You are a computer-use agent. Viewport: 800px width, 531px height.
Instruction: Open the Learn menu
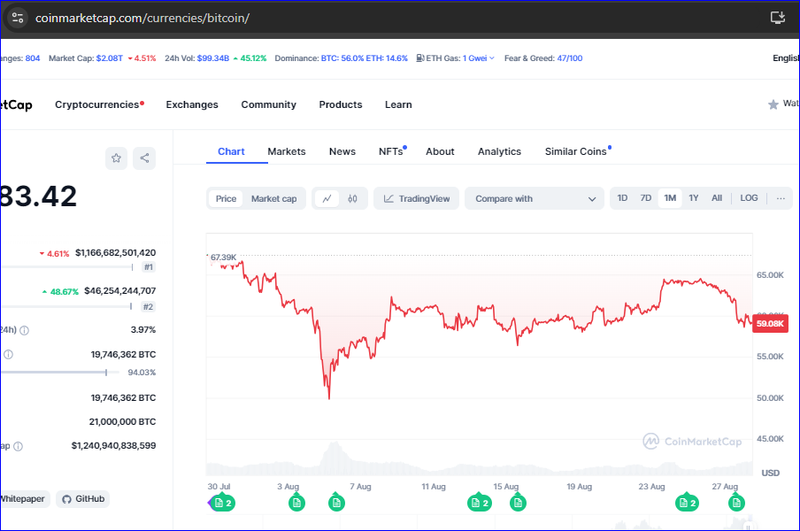pos(398,105)
